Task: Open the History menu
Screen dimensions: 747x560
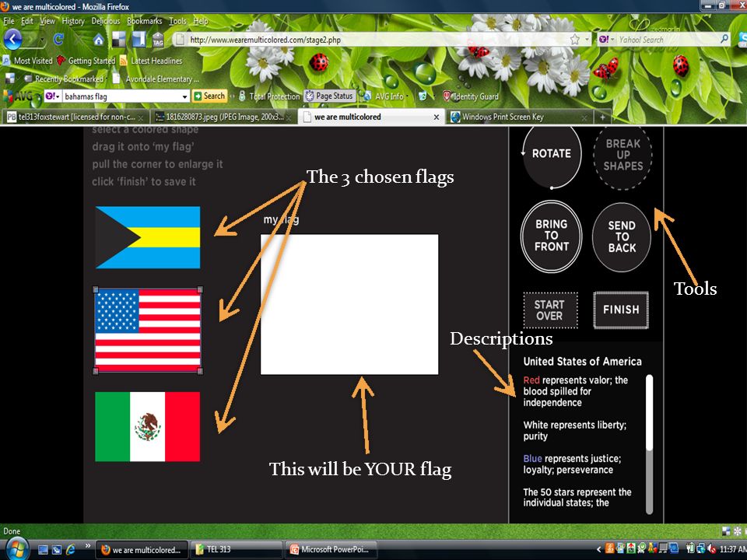Action: 73,21
